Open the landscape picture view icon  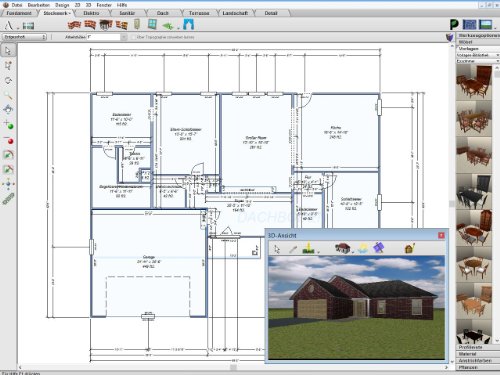pos(486,24)
